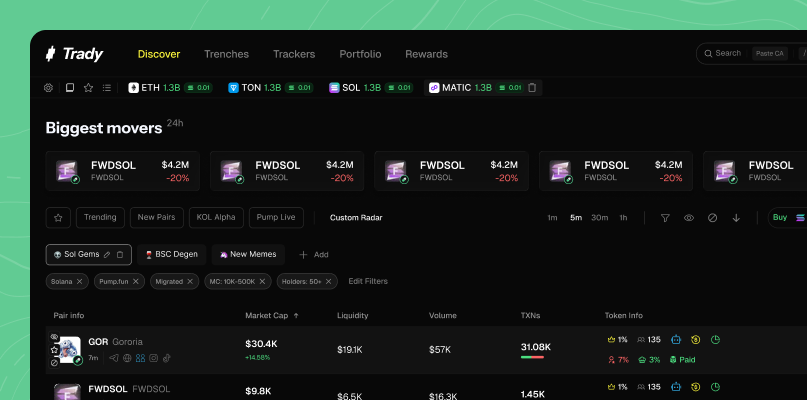Image resolution: width=807 pixels, height=400 pixels.
Task: Select the ETH watchlist token
Action: coord(170,88)
